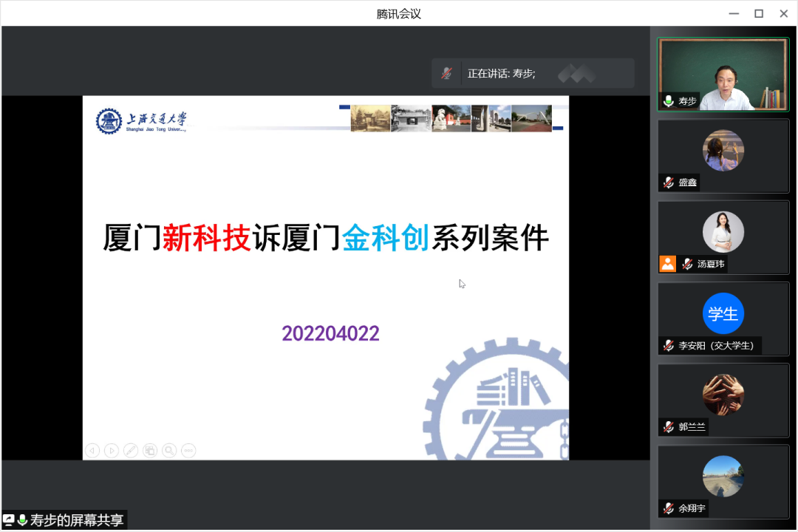This screenshot has height=532, width=798.
Task: Select 寿步's video tile
Action: tap(723, 75)
